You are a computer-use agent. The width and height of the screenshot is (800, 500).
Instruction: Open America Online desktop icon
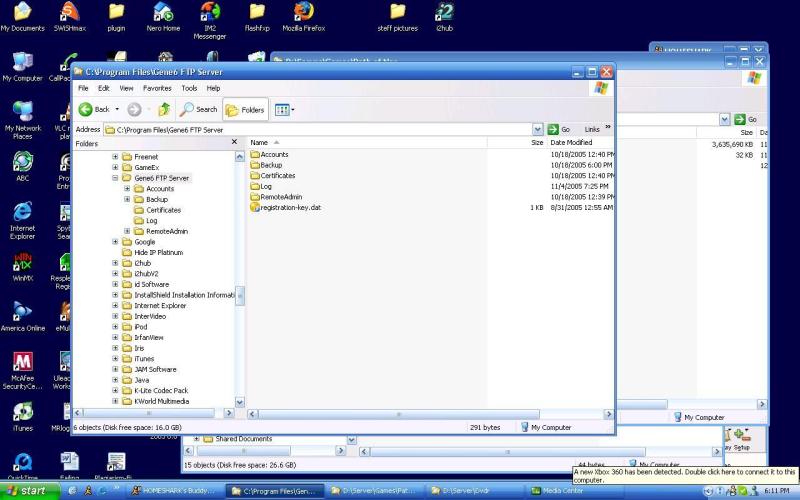coord(22,316)
